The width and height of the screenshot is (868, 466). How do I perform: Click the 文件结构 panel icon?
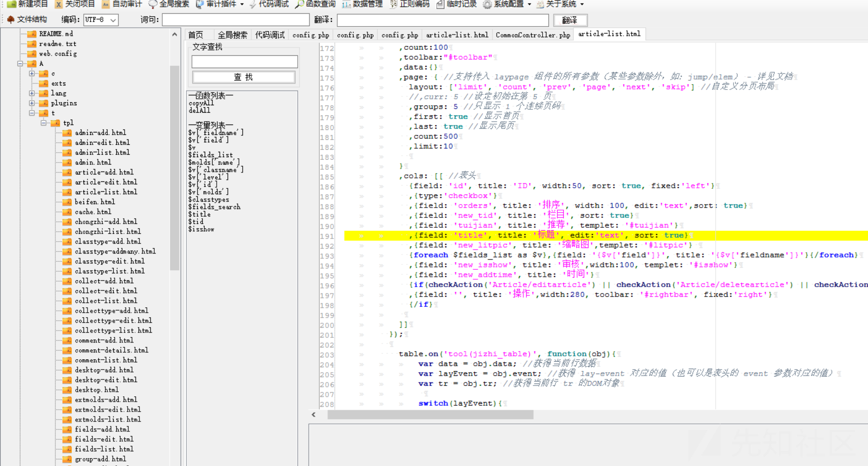(x=11, y=19)
